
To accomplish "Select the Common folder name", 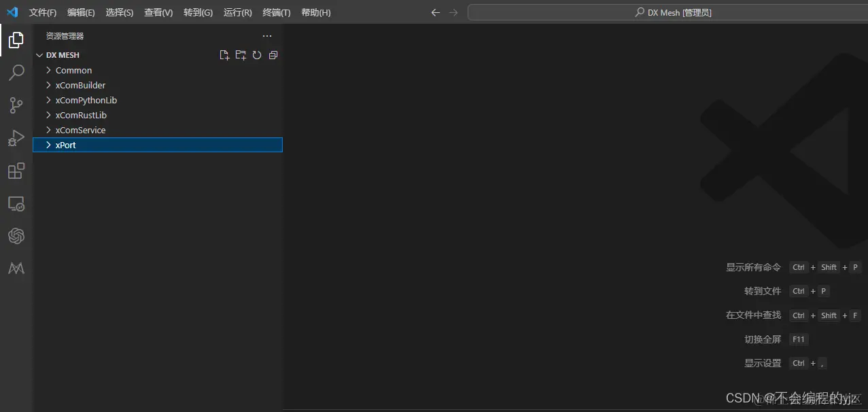I will tap(73, 70).
